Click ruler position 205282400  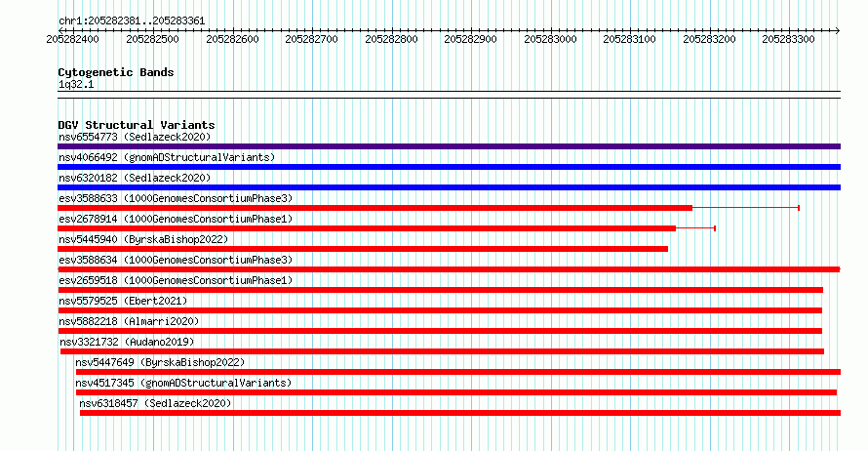tap(72, 39)
